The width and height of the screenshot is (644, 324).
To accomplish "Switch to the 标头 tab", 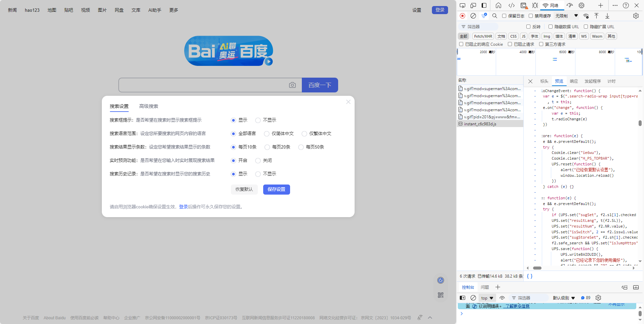I will point(544,81).
